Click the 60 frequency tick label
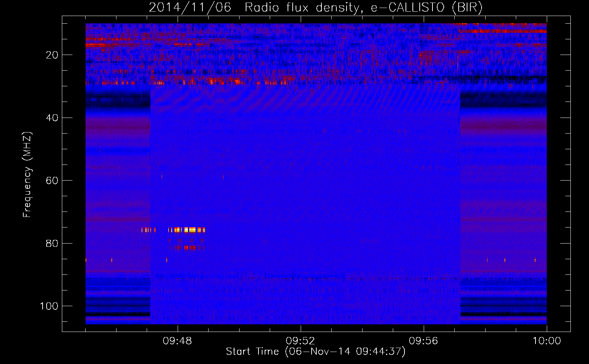This screenshot has height=364, width=589. click(x=52, y=181)
